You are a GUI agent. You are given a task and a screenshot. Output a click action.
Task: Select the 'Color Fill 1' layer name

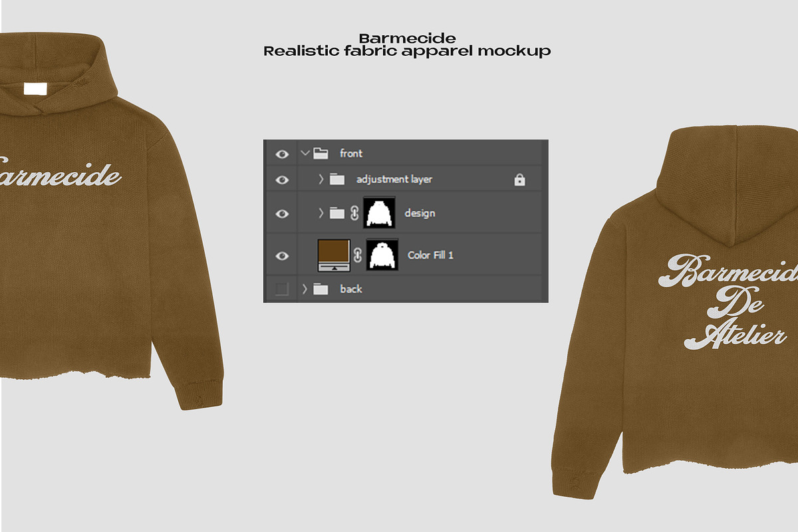[x=430, y=255]
